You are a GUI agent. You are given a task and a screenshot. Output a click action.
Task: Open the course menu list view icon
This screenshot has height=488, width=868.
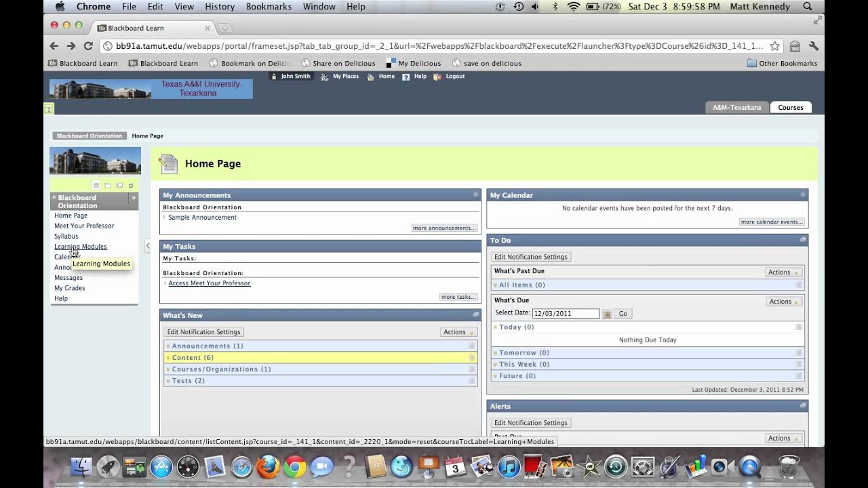click(x=96, y=186)
